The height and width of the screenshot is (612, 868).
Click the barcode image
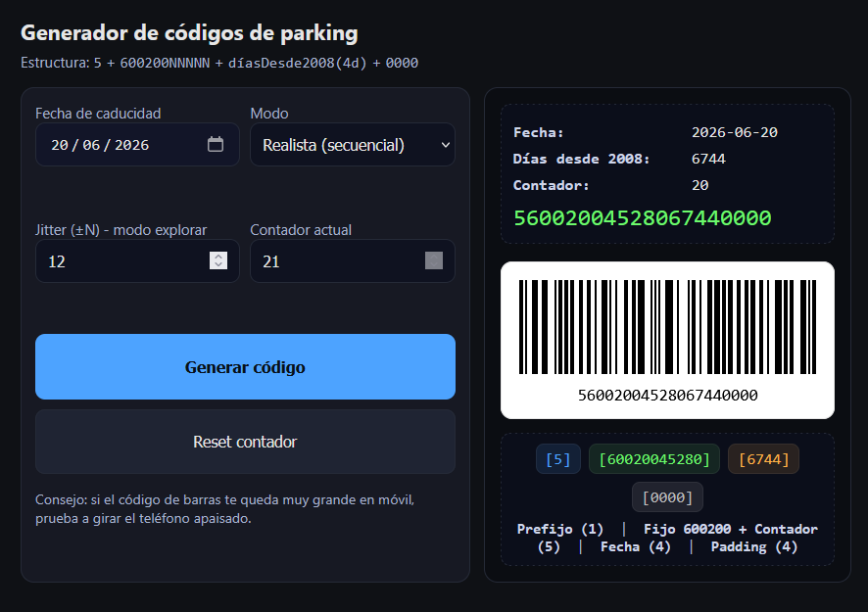point(667,327)
